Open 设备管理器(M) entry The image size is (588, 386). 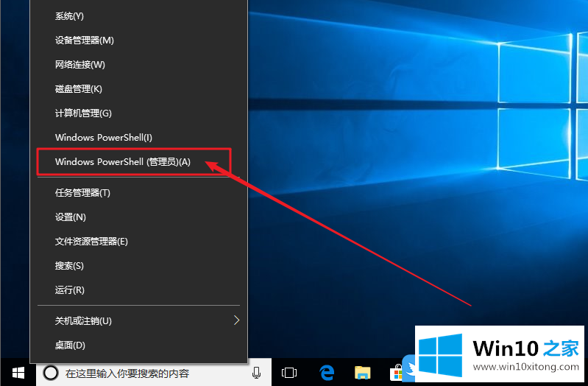139,41
